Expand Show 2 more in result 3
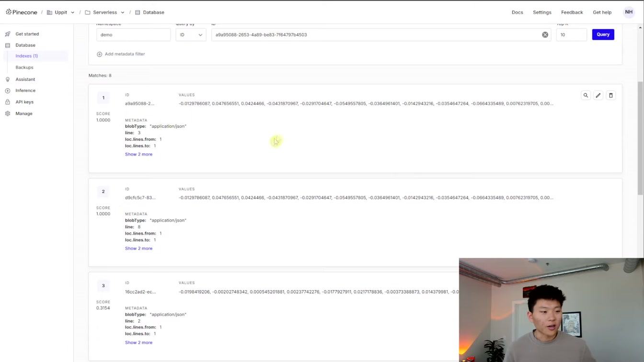 (x=138, y=342)
